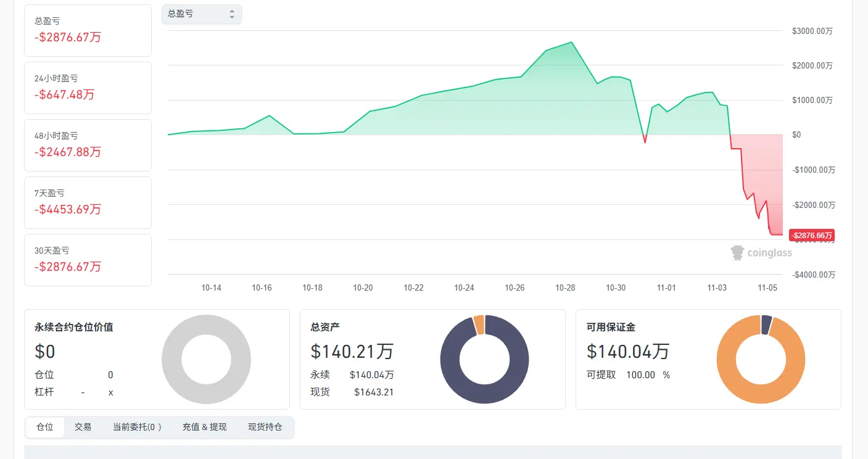Click the $0 perpetual position value
This screenshot has height=459, width=868.
pos(45,352)
